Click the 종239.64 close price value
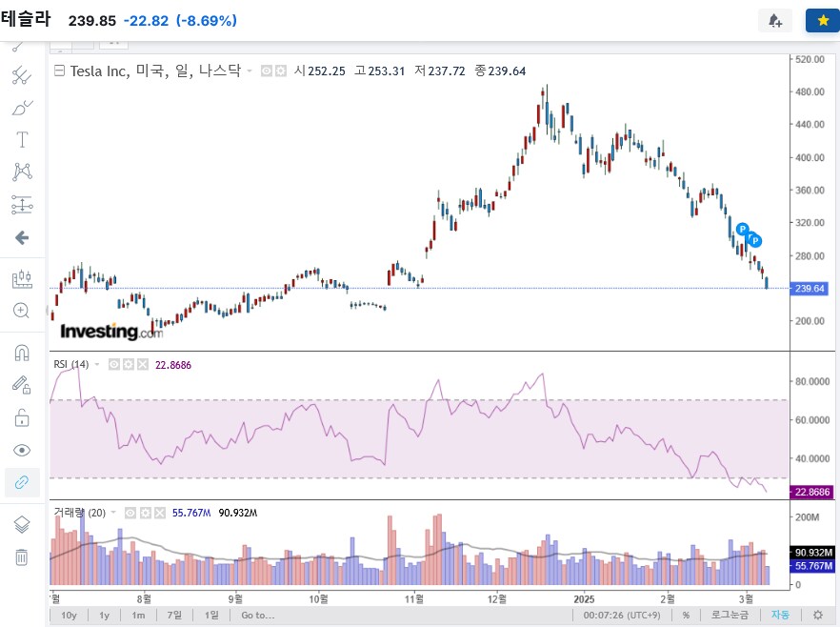This screenshot has width=840, height=627. [500, 71]
